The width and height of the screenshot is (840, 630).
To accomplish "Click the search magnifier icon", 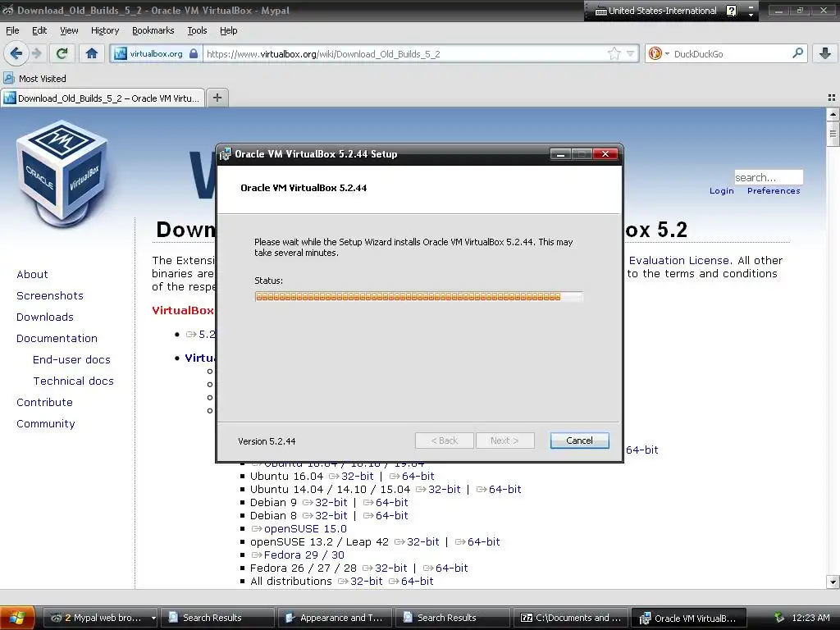I will [x=797, y=53].
